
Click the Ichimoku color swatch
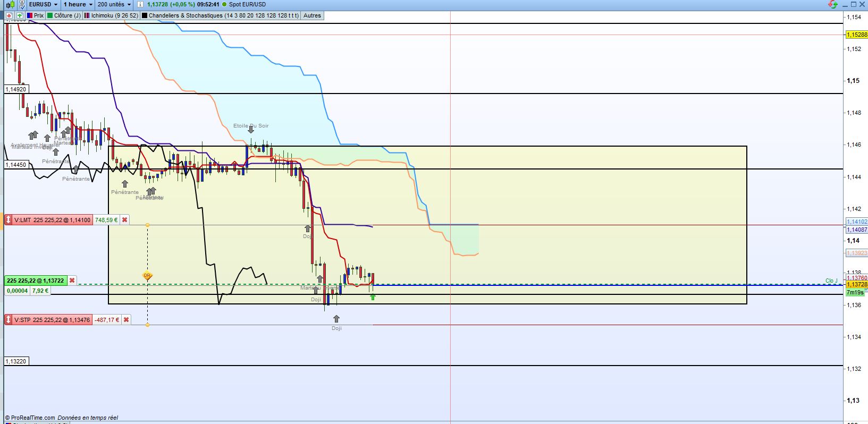click(x=87, y=15)
